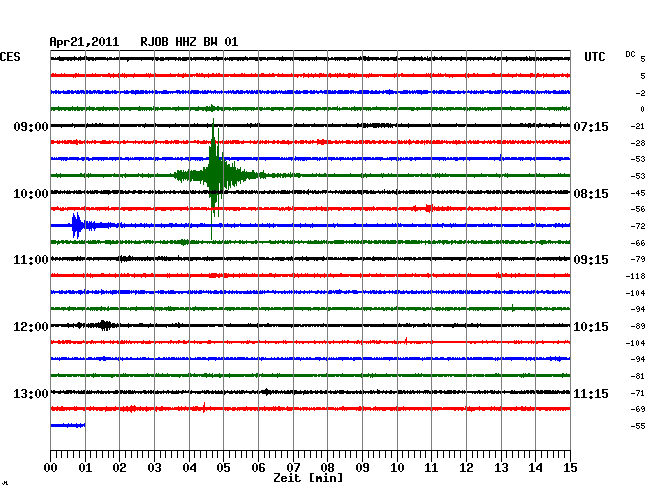Select the 11:00 CES time label
This screenshot has height=494, width=650.
click(31, 260)
